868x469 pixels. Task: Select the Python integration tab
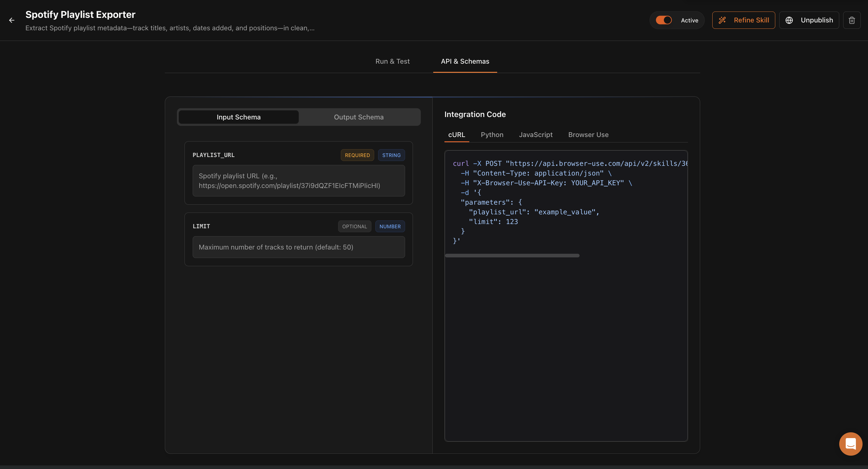click(492, 135)
